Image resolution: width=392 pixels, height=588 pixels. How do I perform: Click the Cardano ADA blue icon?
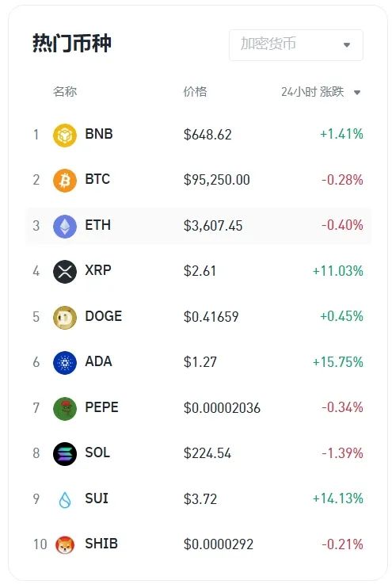[x=65, y=363]
